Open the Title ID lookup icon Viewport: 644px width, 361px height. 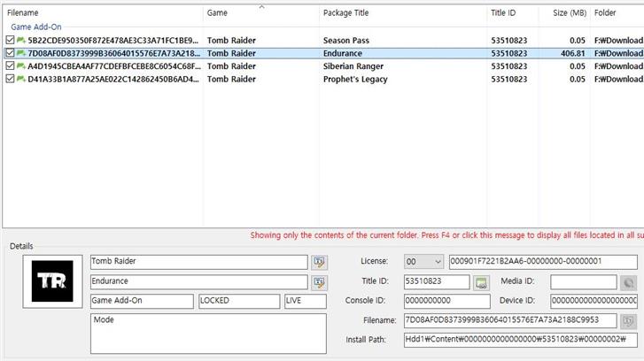click(x=481, y=282)
